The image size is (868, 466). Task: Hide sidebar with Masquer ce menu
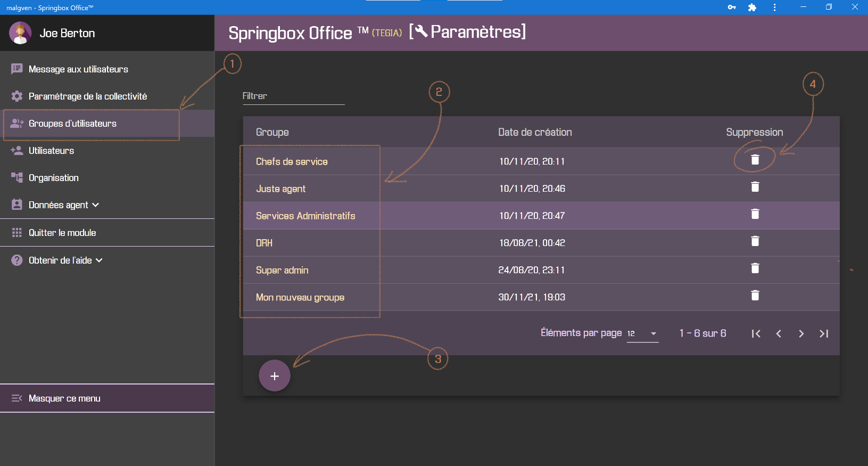pyautogui.click(x=107, y=398)
